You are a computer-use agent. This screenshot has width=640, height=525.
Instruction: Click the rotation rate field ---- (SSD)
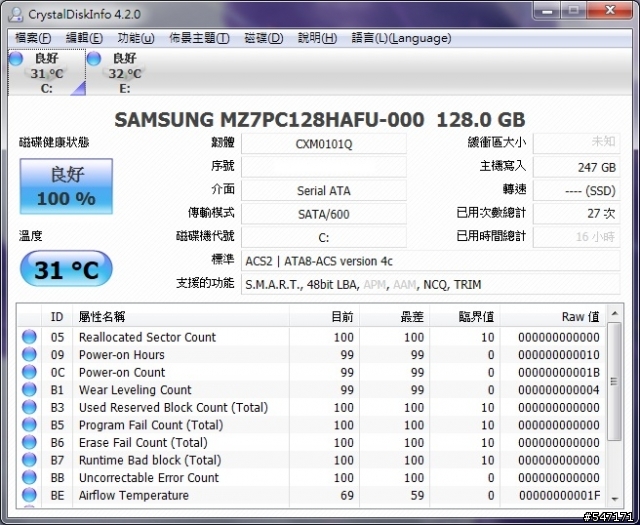pos(576,191)
